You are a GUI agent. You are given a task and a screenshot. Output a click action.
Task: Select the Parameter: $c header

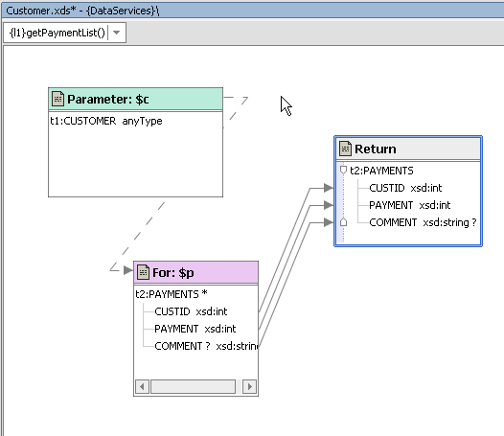[135, 99]
